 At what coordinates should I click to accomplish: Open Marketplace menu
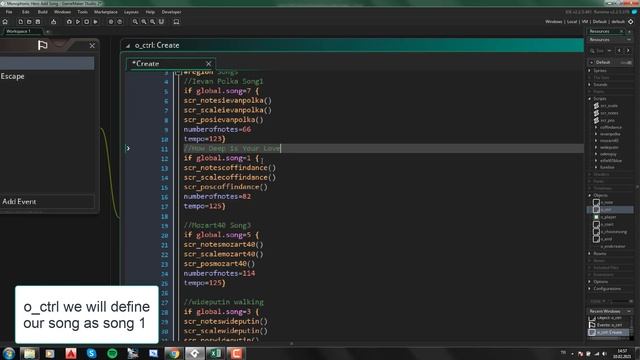[x=106, y=12]
